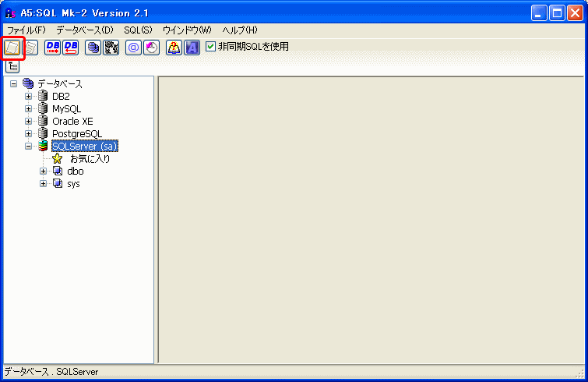Select the Oracle XE tree entry
Viewport: 588px width, 382px height.
(72, 121)
